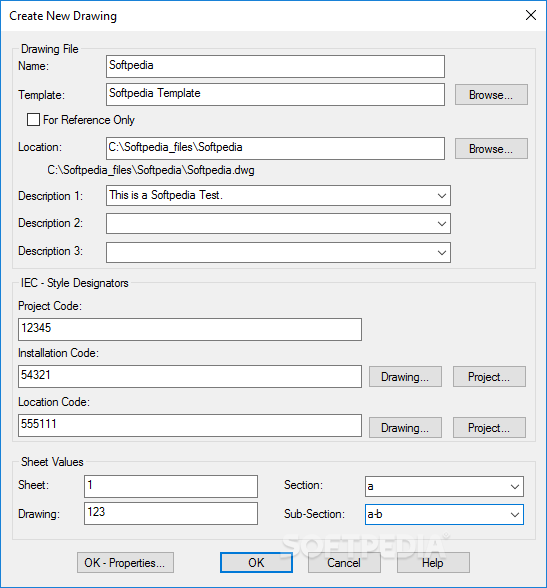Click the OK - Properties button
Viewport: 547px width, 588px height.
125,562
